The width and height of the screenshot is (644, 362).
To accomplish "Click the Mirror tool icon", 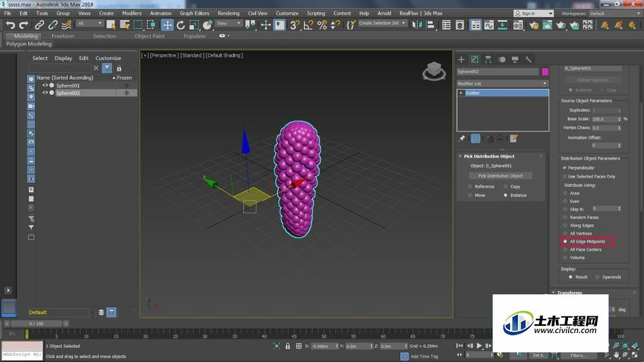I will 417,25.
